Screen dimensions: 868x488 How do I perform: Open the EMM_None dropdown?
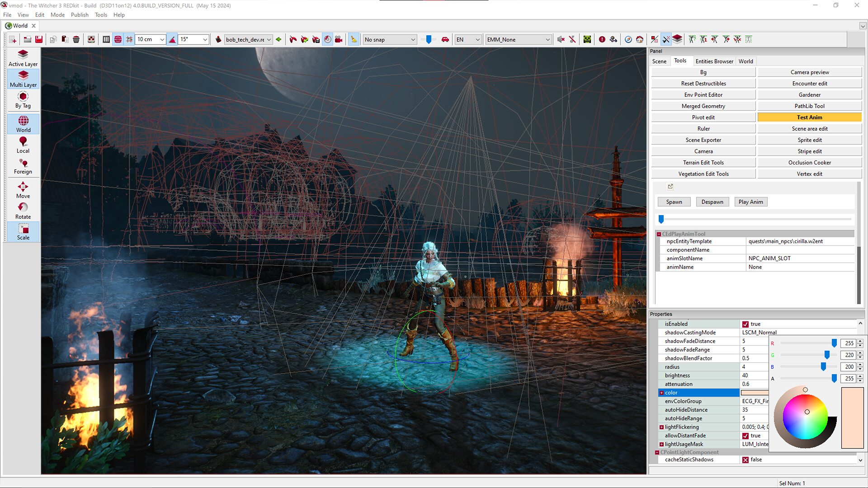click(x=518, y=39)
